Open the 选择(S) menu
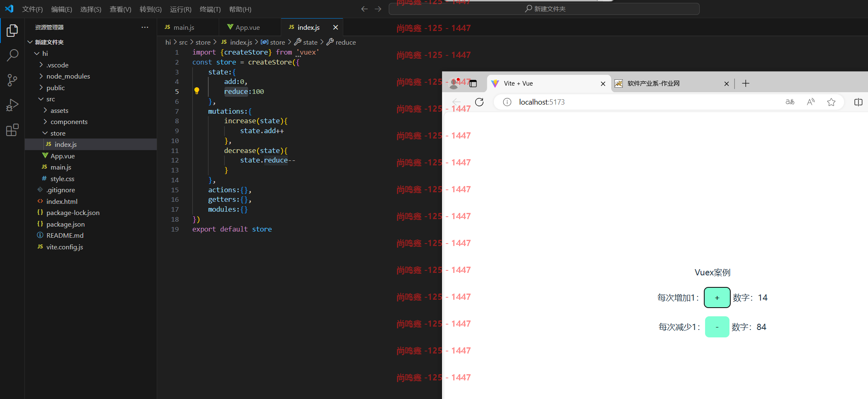This screenshot has height=399, width=868. coord(91,9)
